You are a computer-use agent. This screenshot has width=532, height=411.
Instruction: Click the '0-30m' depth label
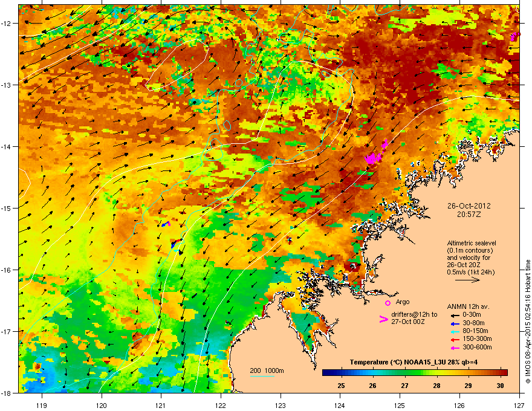pos(472,315)
